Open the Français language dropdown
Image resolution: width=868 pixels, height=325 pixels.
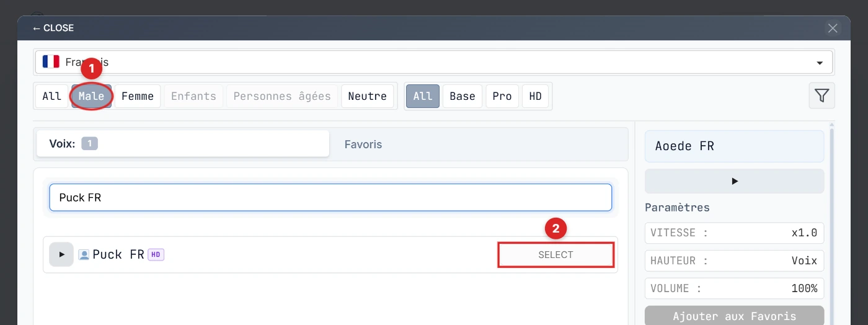(x=434, y=62)
